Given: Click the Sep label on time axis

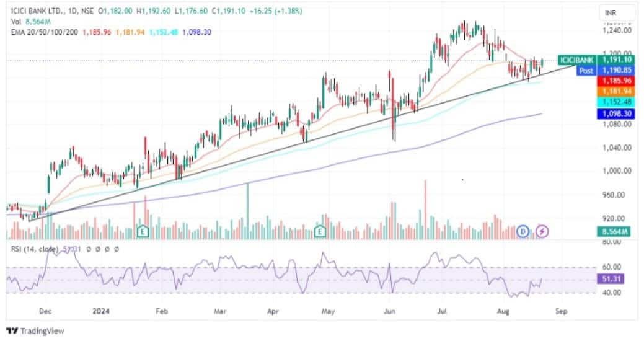Looking at the screenshot, I should 561,311.
